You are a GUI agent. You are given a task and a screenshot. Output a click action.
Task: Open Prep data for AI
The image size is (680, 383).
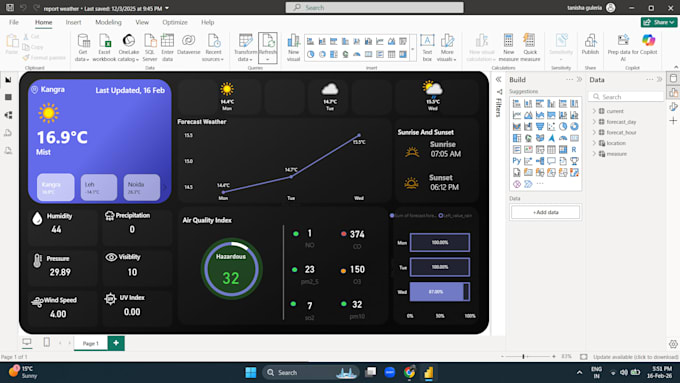click(x=623, y=48)
